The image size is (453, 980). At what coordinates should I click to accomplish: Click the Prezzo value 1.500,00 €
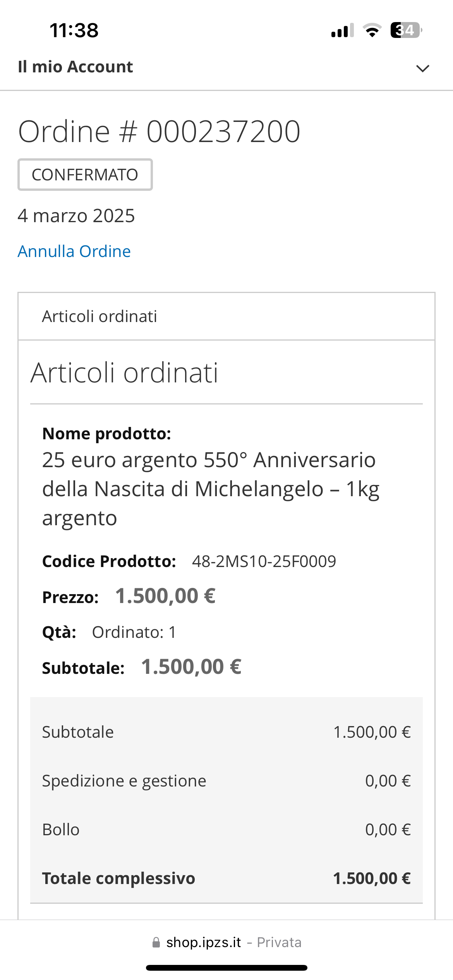pyautogui.click(x=165, y=596)
